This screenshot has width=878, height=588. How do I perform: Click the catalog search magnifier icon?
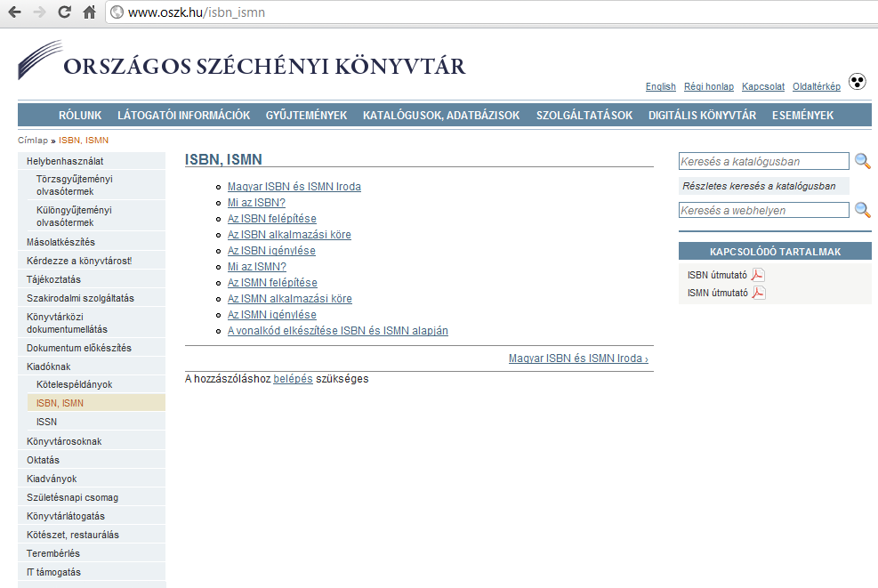[x=862, y=161]
